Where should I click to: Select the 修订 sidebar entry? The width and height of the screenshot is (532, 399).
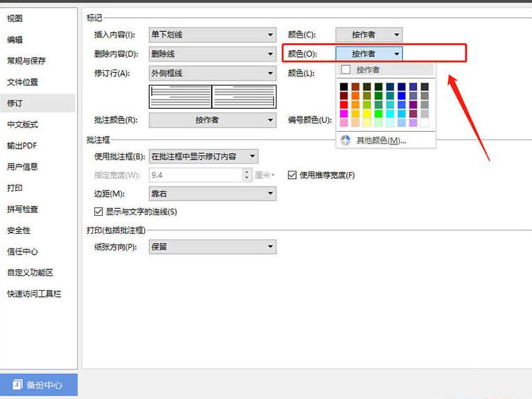point(37,103)
